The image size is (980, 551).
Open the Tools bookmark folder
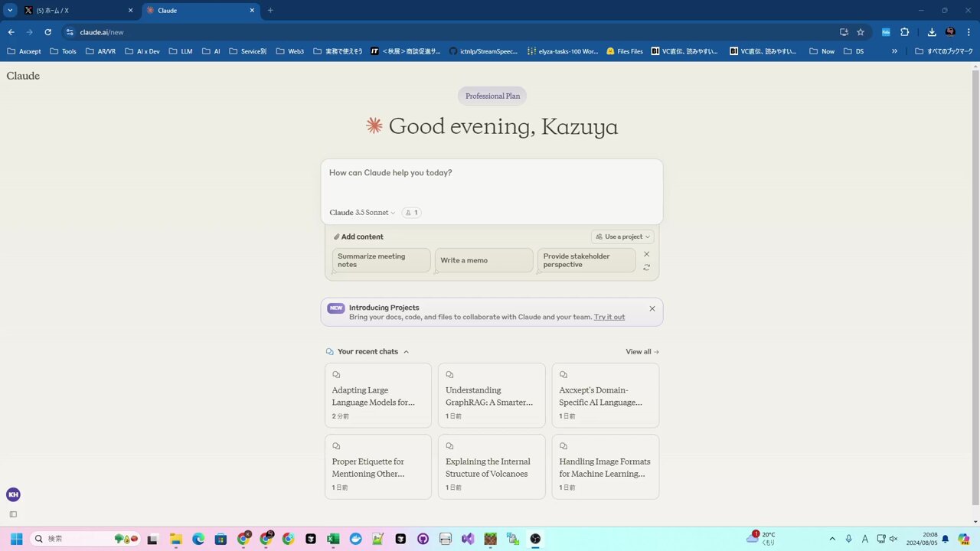click(x=63, y=51)
